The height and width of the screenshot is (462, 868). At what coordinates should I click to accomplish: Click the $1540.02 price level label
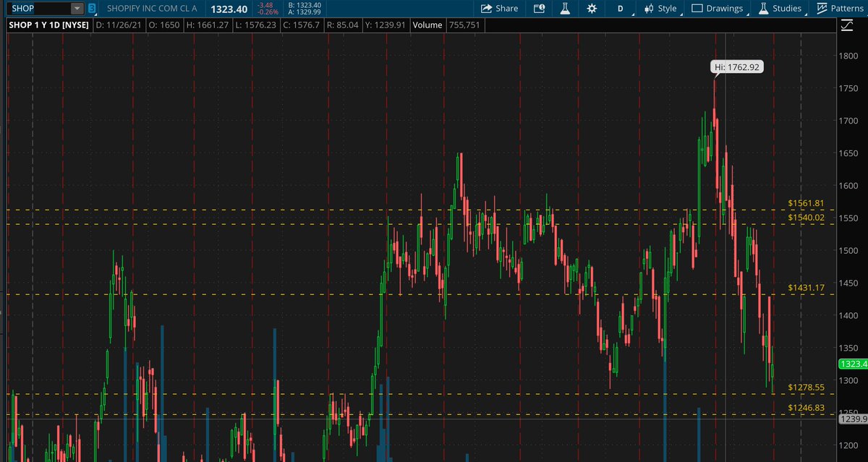[806, 217]
